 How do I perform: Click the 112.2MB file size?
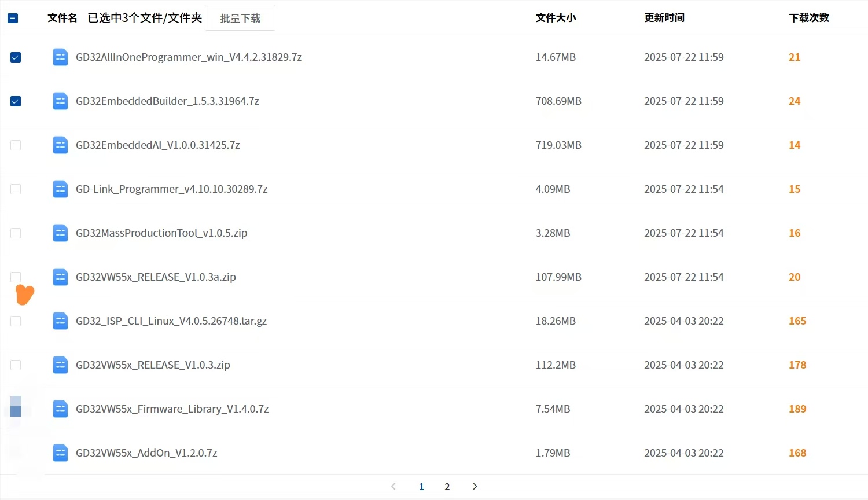tap(556, 365)
